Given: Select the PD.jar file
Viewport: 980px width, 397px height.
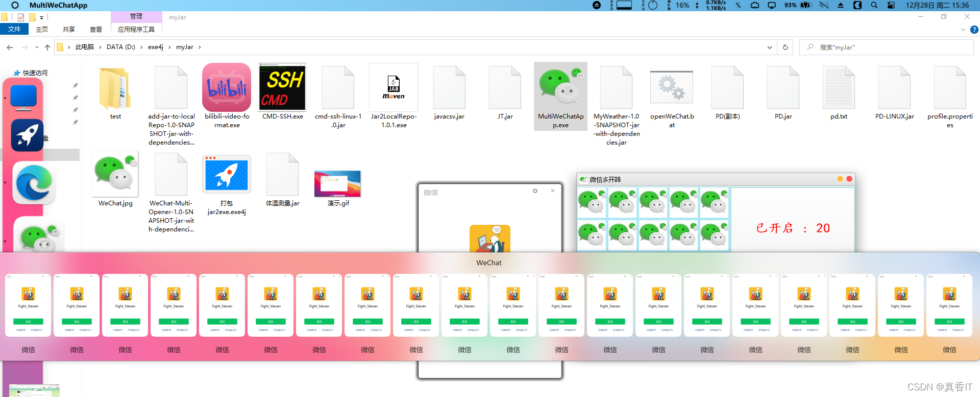Looking at the screenshot, I should point(783,87).
